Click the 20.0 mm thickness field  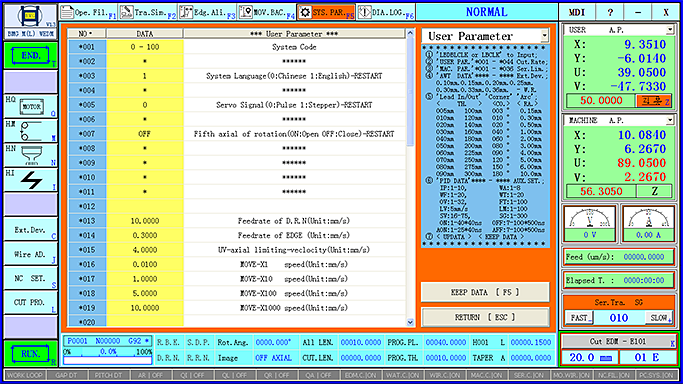pyautogui.click(x=590, y=357)
